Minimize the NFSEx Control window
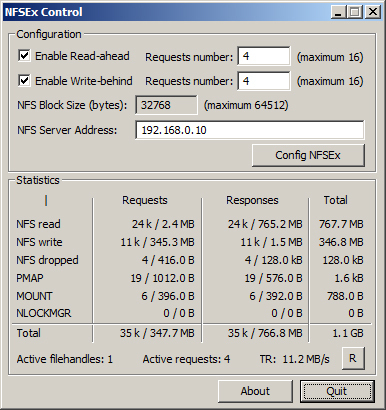 pyautogui.click(x=339, y=12)
